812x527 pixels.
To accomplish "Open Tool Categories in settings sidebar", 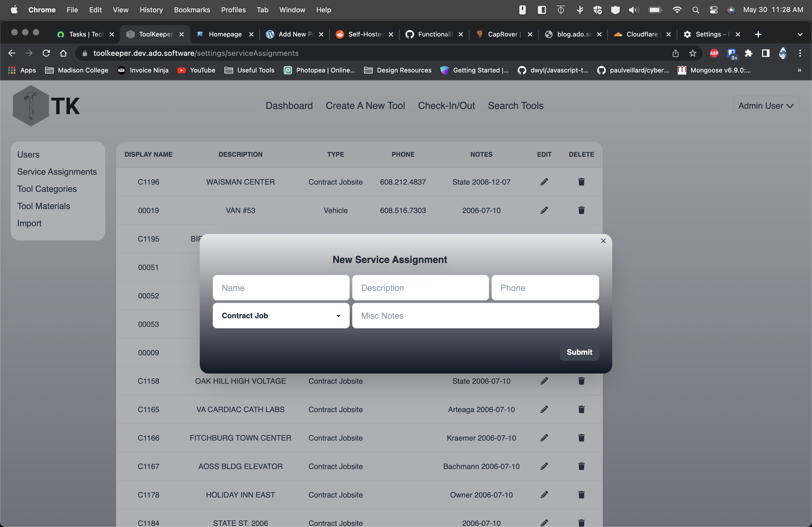I will 47,189.
